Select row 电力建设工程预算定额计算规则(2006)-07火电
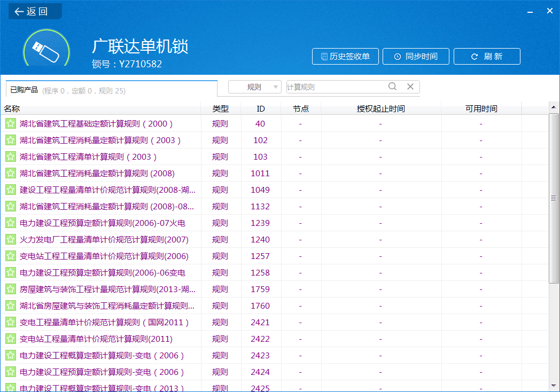Screen dimensions: 560x392 click(x=274, y=223)
